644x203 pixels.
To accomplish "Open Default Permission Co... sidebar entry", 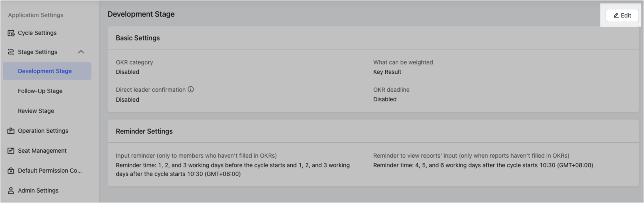I will click(50, 171).
